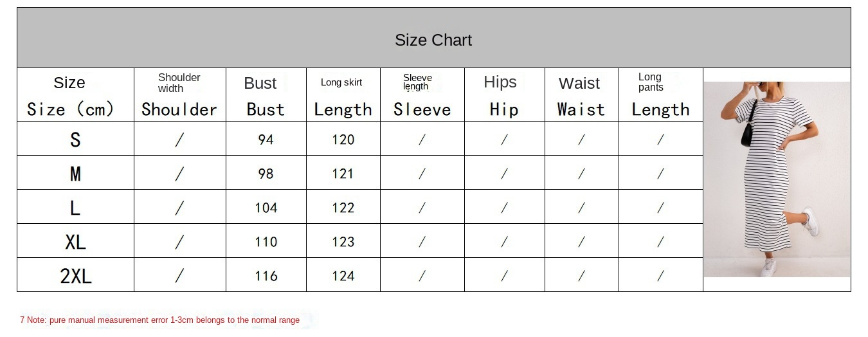Select the Waist column header
The image size is (868, 337).
point(581,95)
